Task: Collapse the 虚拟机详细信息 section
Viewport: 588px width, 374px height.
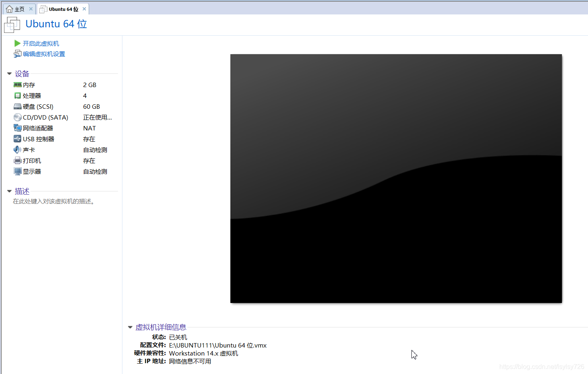Action: coord(130,327)
